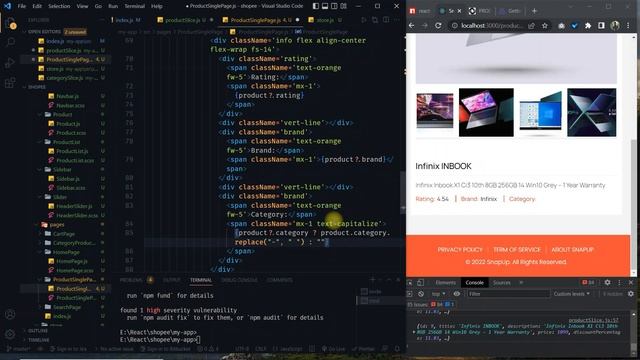
Task: Switch to the Sources tab in DevTools
Action: [x=502, y=282]
